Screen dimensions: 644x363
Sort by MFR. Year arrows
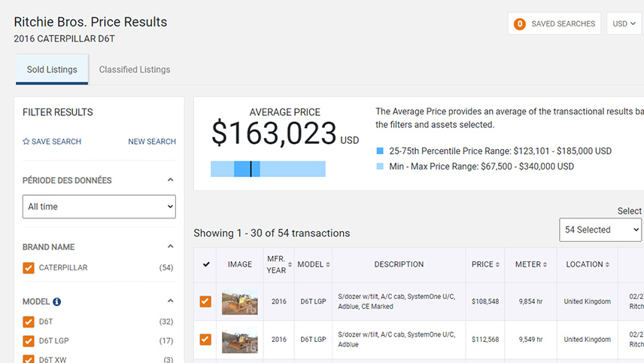point(290,265)
